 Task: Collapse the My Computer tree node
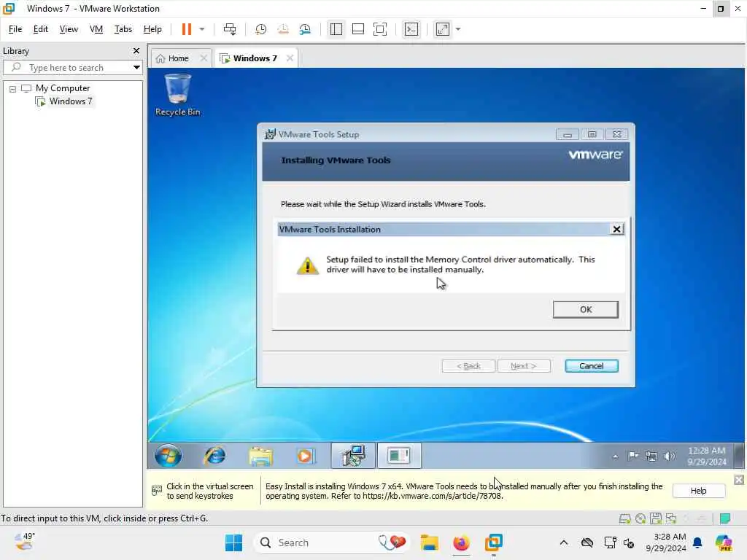point(12,88)
